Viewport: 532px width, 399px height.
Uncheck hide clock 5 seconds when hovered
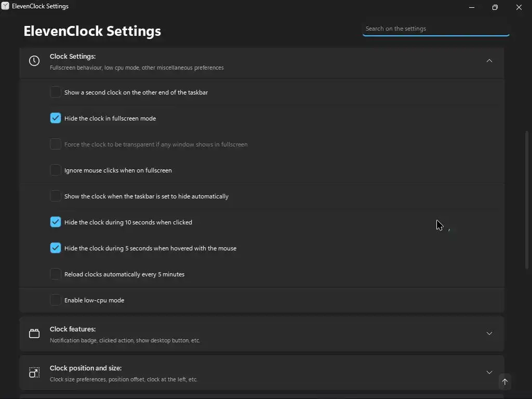point(56,248)
